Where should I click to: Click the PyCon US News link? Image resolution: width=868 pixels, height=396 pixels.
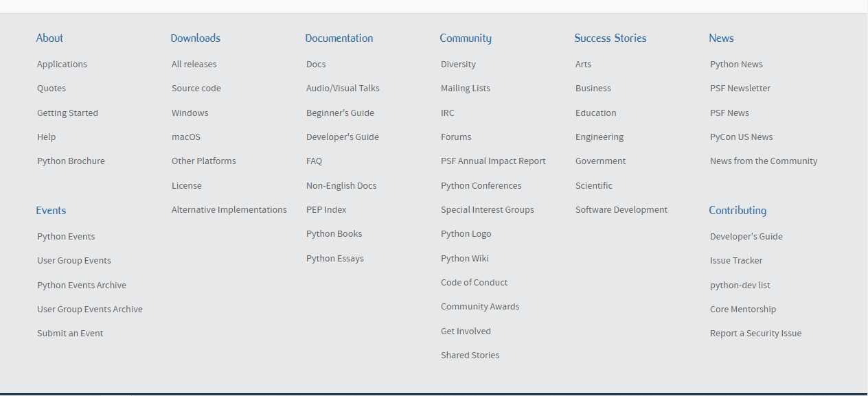pyautogui.click(x=741, y=137)
